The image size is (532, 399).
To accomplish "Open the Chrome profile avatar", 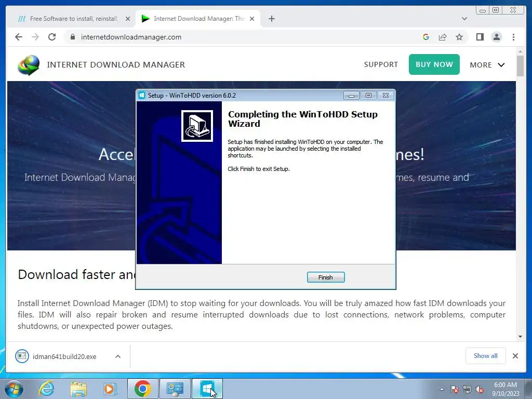I will click(x=496, y=37).
